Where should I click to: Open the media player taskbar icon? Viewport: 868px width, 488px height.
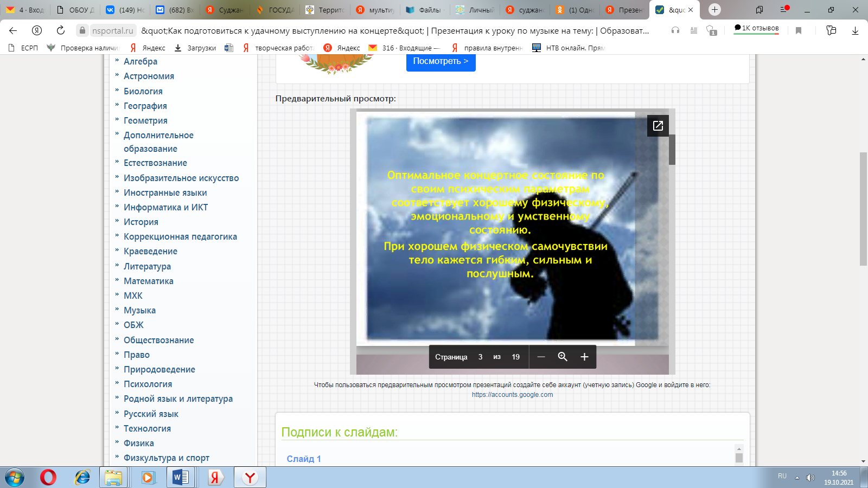click(x=148, y=477)
